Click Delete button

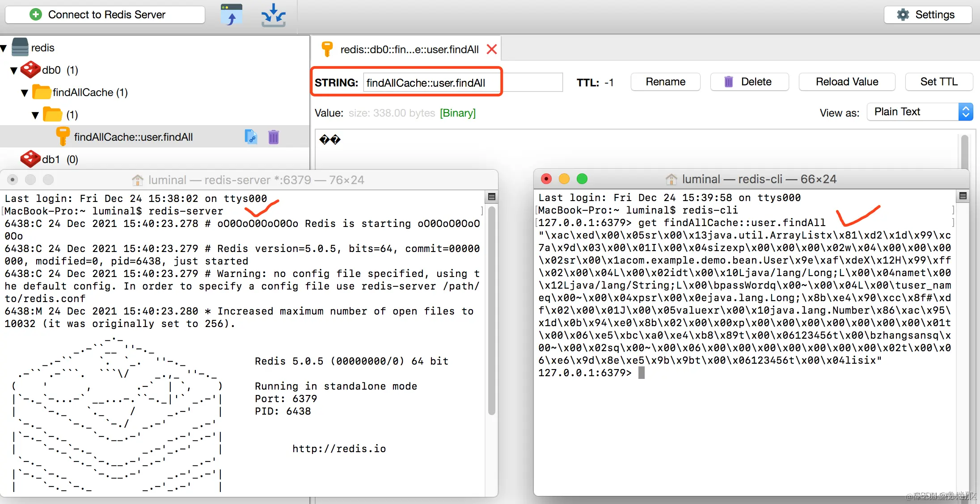(x=749, y=82)
